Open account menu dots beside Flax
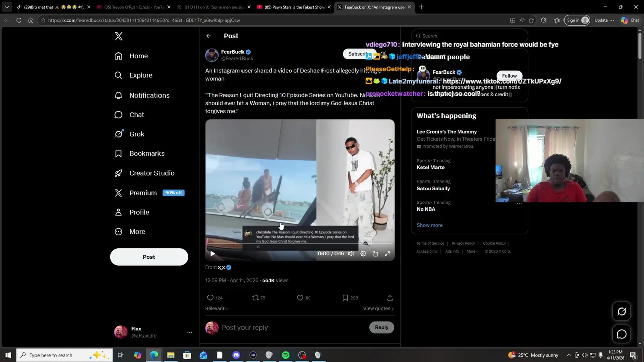644x362 pixels. pos(189,332)
